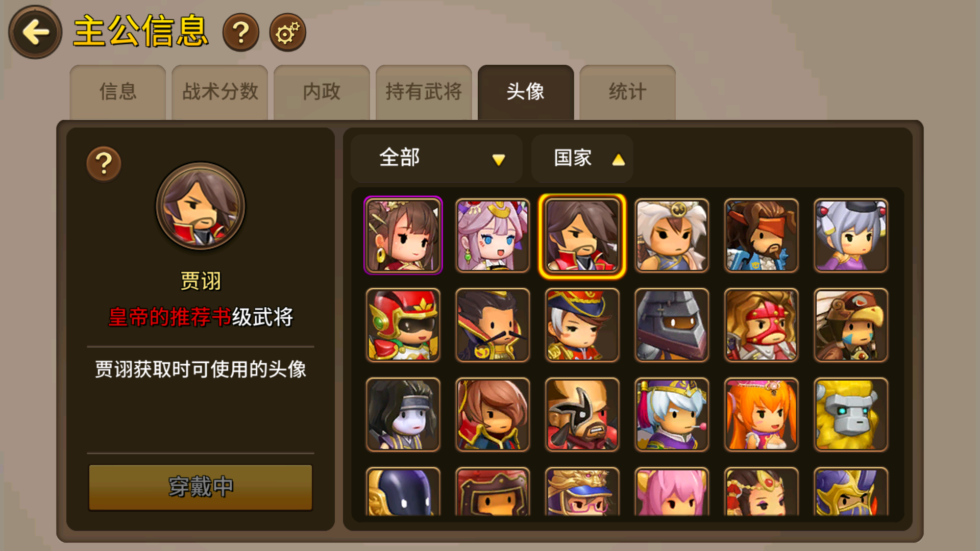
Task: Switch to the 信息 tab
Action: 118,92
